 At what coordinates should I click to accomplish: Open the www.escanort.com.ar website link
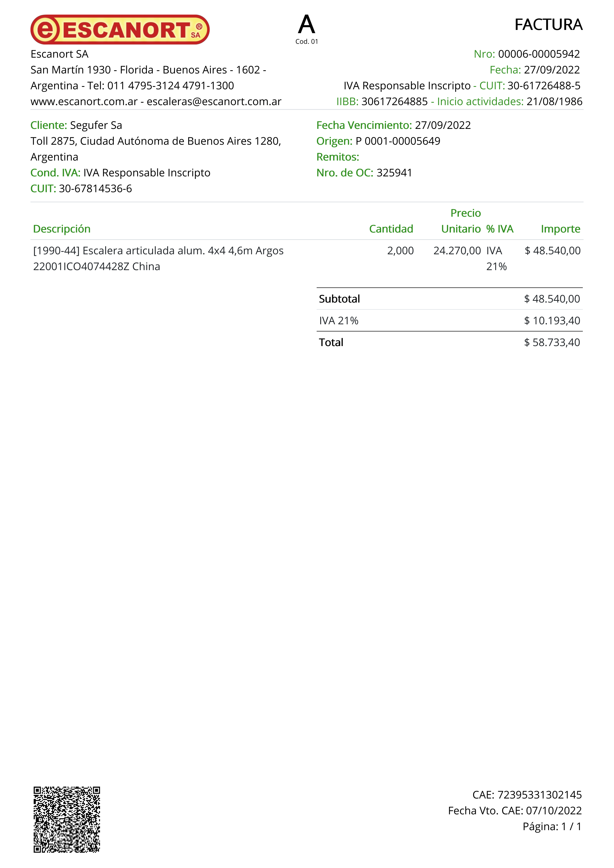coord(84,102)
